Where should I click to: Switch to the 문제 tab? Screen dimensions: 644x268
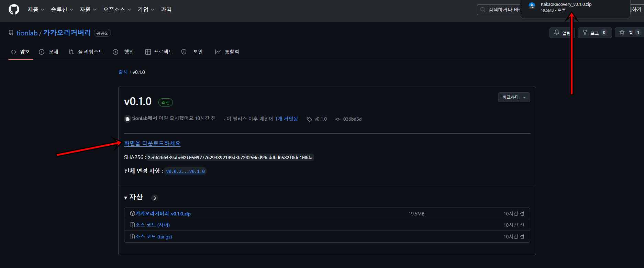point(48,52)
